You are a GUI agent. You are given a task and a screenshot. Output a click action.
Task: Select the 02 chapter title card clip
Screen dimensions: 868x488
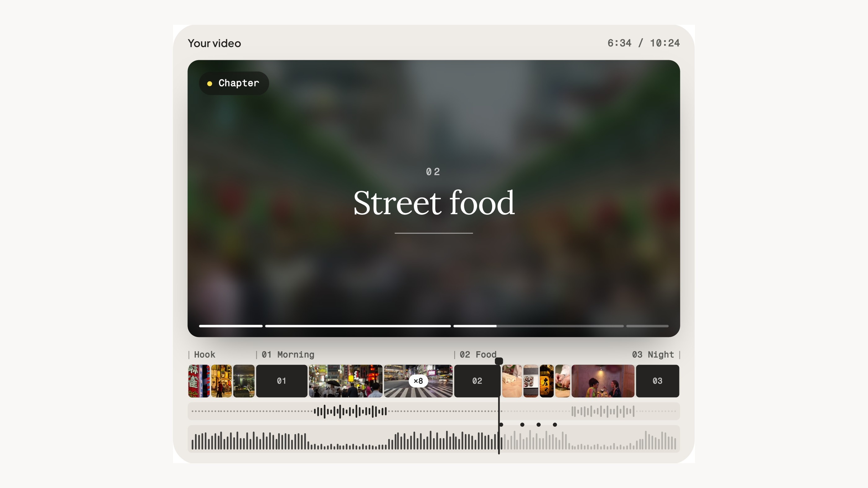point(477,381)
